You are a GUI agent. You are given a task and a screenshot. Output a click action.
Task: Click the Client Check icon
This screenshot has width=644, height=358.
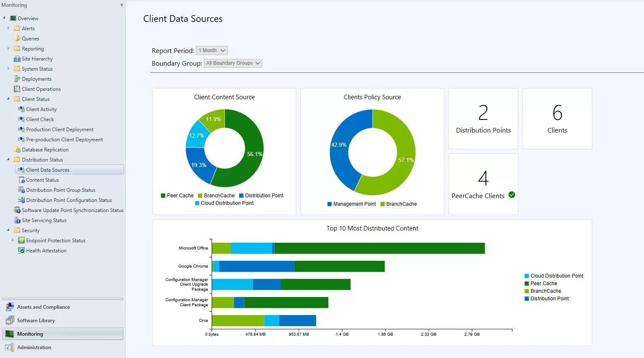coord(21,119)
